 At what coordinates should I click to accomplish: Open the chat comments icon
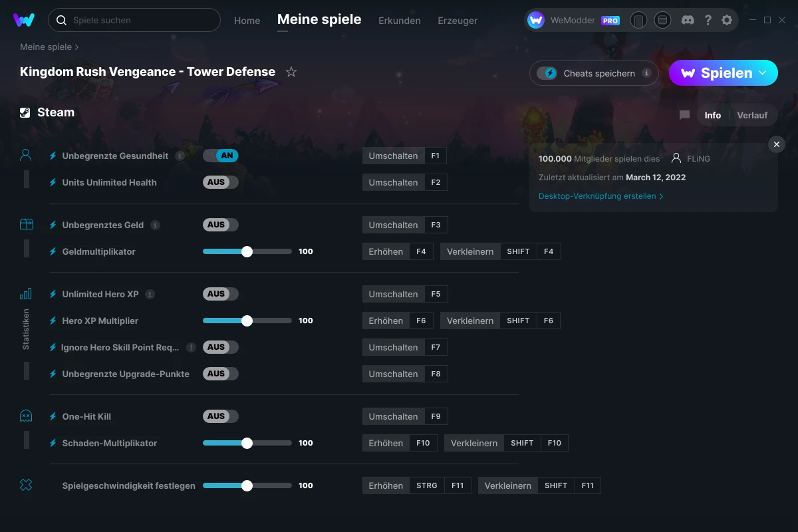pos(684,115)
